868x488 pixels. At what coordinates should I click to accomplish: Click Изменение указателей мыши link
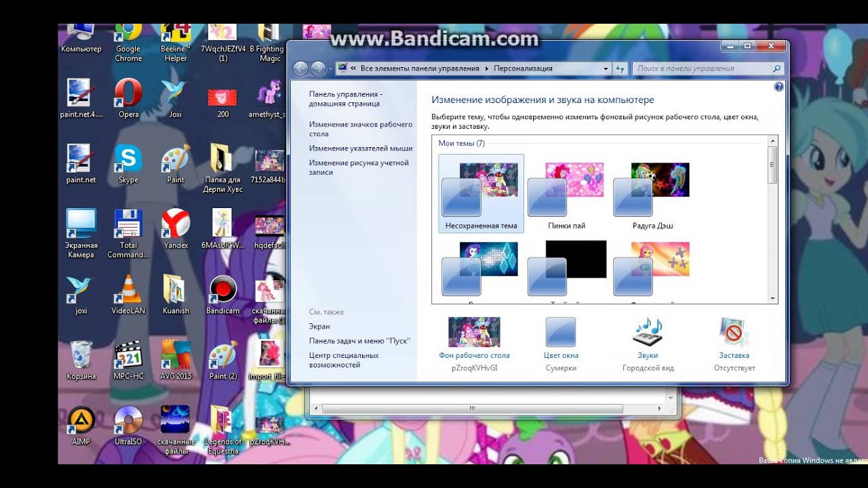[x=361, y=148]
